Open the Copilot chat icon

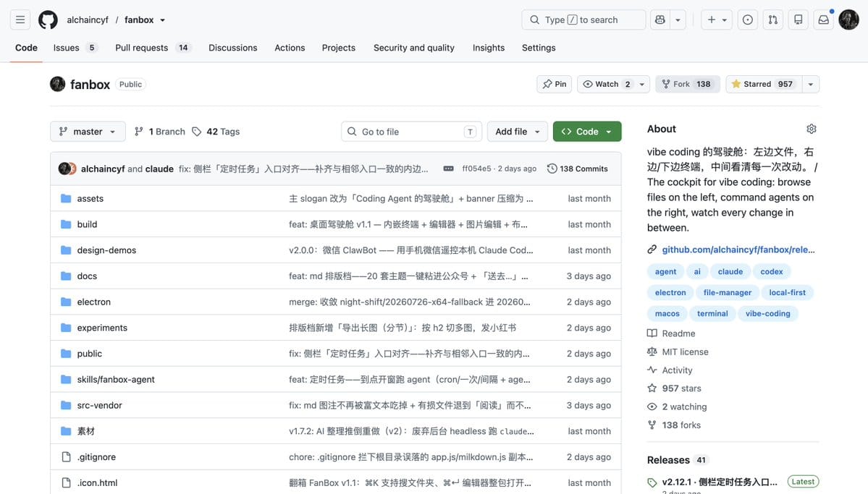point(660,20)
